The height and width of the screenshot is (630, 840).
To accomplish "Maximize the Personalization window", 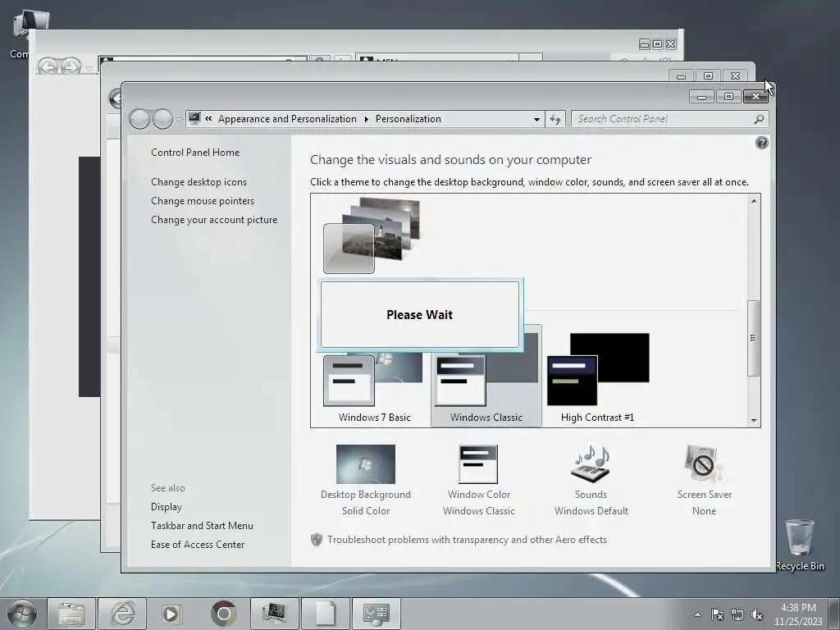I will pos(728,97).
